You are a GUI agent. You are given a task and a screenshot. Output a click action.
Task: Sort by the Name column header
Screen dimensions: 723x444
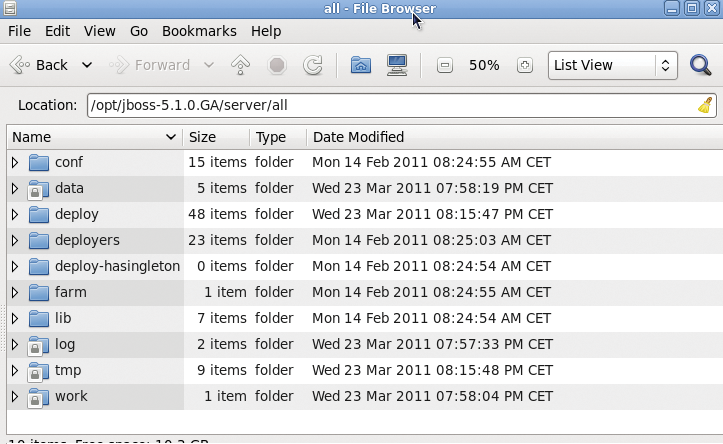click(x=95, y=137)
